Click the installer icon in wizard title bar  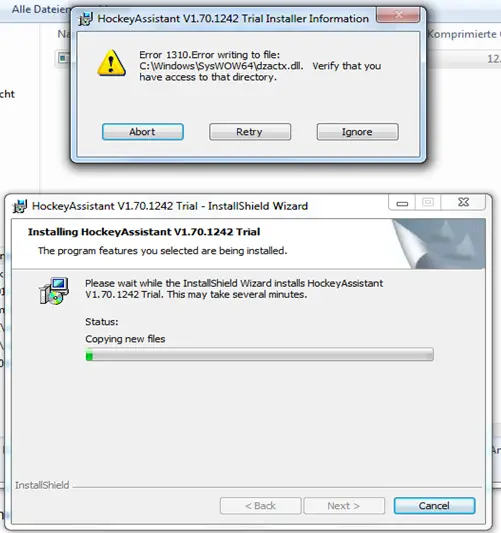coord(20,206)
